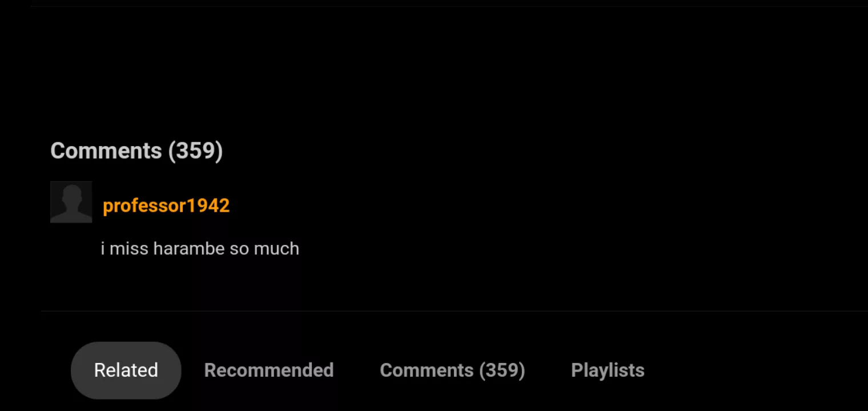Image resolution: width=868 pixels, height=411 pixels.
Task: Show playlists containing this video
Action: (x=608, y=370)
